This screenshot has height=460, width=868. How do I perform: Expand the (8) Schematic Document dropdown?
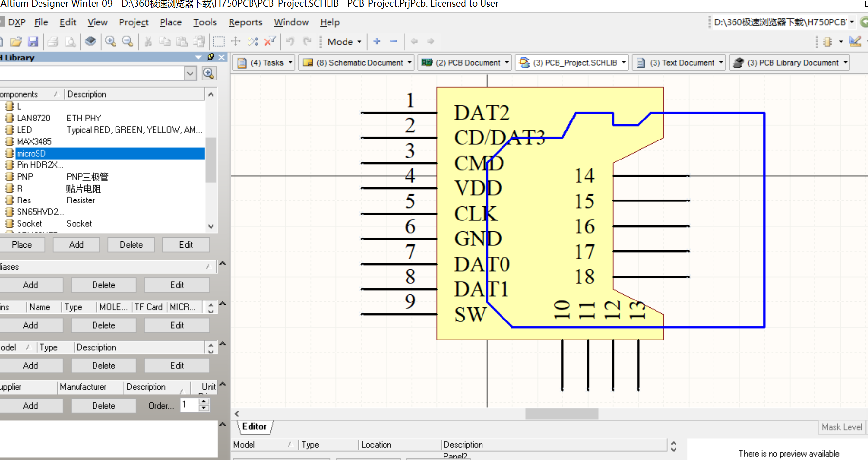410,62
